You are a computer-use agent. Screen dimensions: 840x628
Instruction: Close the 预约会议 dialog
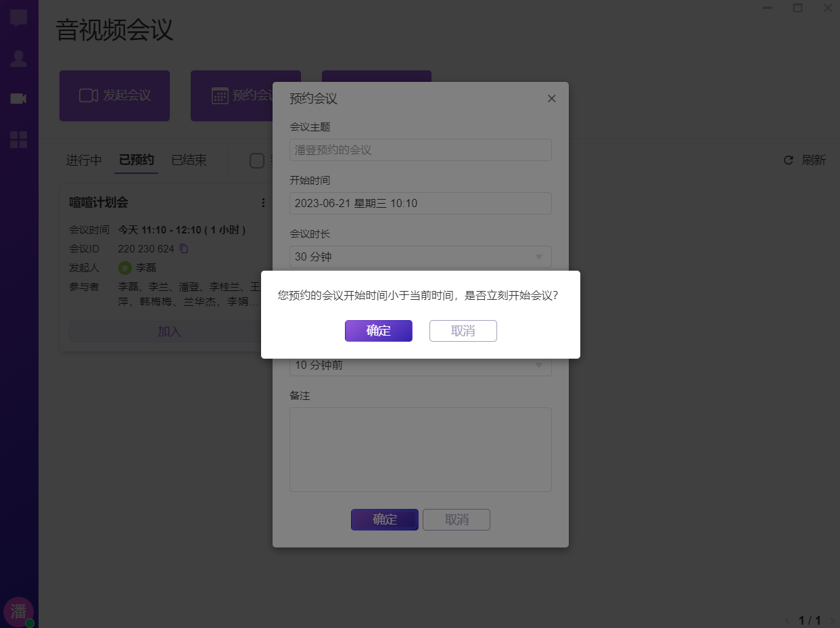[x=551, y=99]
